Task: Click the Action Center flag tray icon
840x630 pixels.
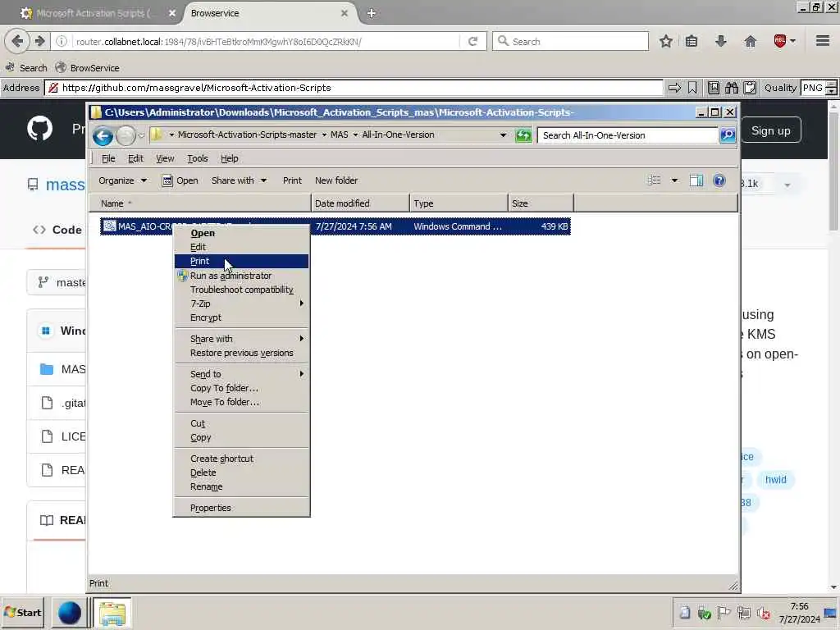Action: [x=724, y=613]
